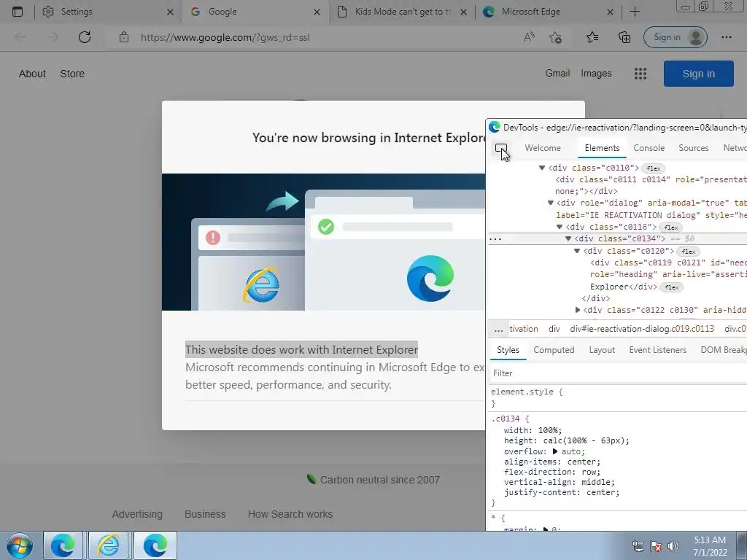Screen dimensions: 747x560
Task: Close the Settings tab
Action: (x=170, y=12)
